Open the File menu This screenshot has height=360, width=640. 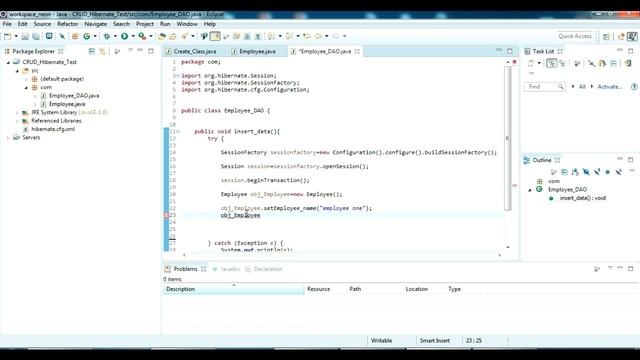point(7,24)
